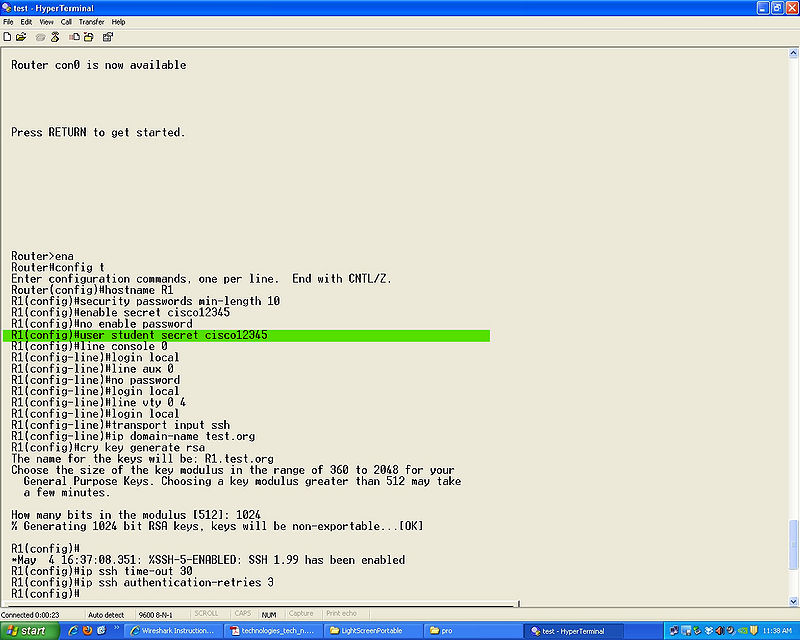Click the volume speaker tray icon
Screen dimensions: 800x640
coord(720,631)
